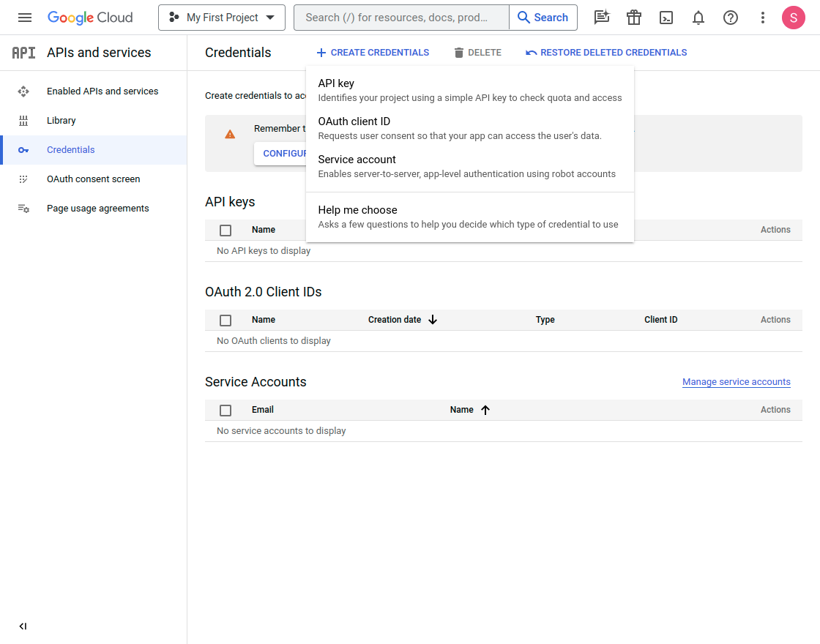Select all OAuth 2.0 Client IDs checkbox
Viewport: 820px width, 644px height.
click(225, 321)
